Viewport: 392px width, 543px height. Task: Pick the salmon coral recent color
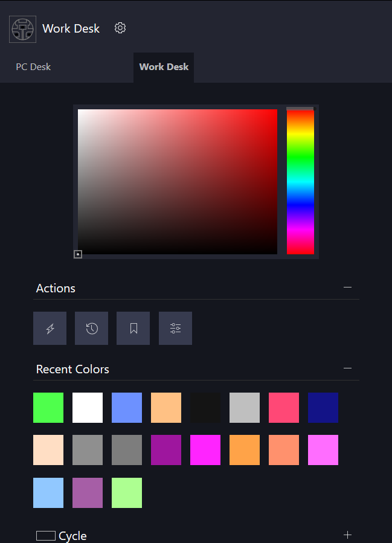coord(284,450)
